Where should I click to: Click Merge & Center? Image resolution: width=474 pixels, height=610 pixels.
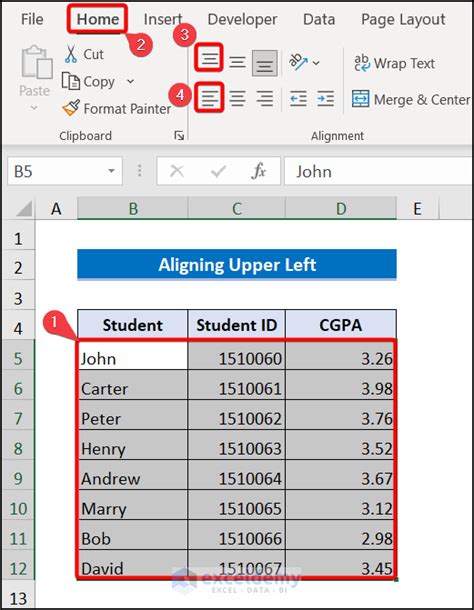pyautogui.click(x=411, y=99)
